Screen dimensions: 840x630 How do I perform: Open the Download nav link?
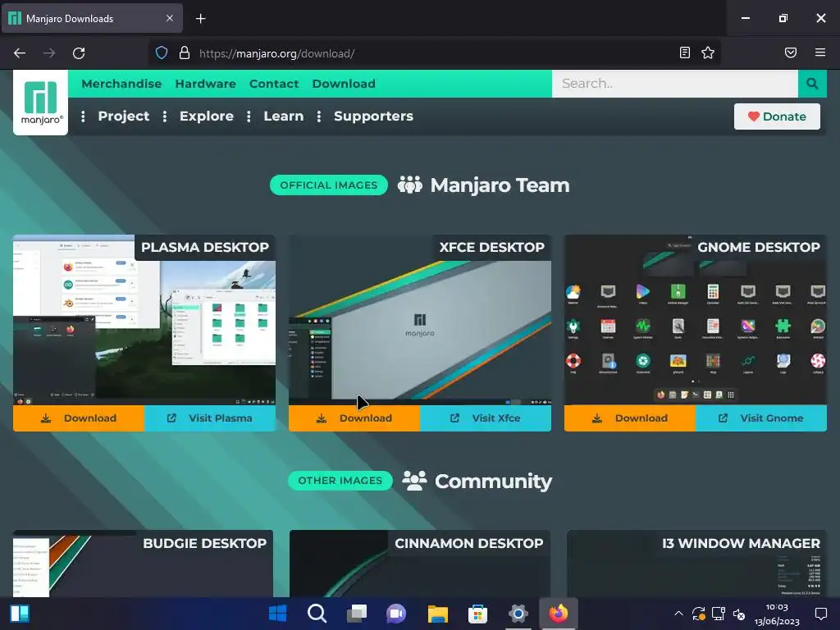(x=344, y=84)
